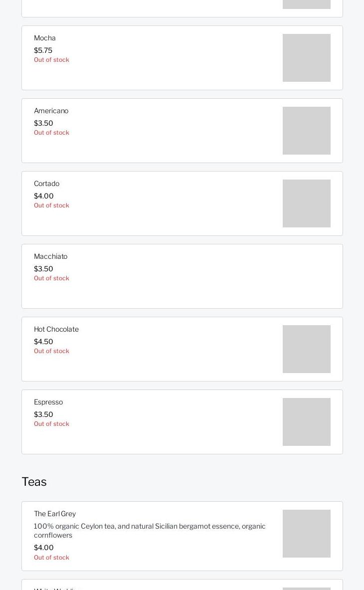Click the Teas section heading
Viewport: 364px width, 590px height.
[34, 482]
